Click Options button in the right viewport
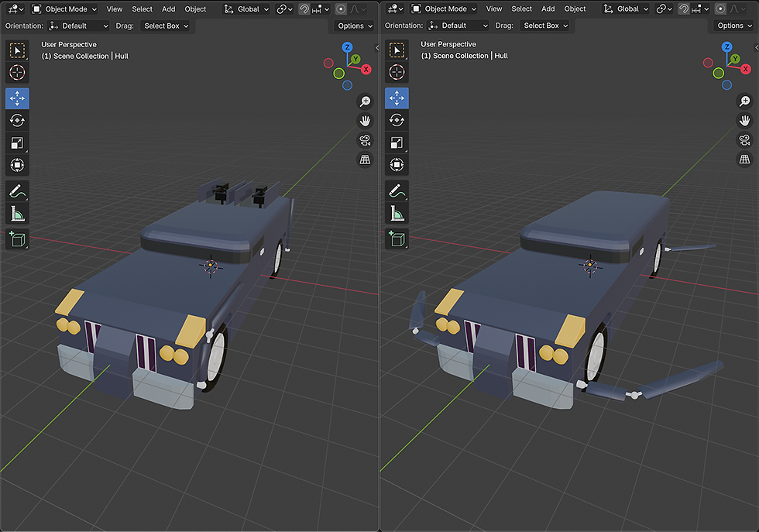The width and height of the screenshot is (759, 532). pyautogui.click(x=734, y=26)
